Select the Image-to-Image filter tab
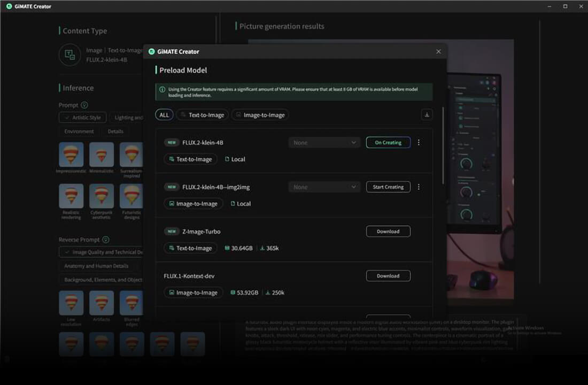Screen dimensions: 588x385 point(260,115)
